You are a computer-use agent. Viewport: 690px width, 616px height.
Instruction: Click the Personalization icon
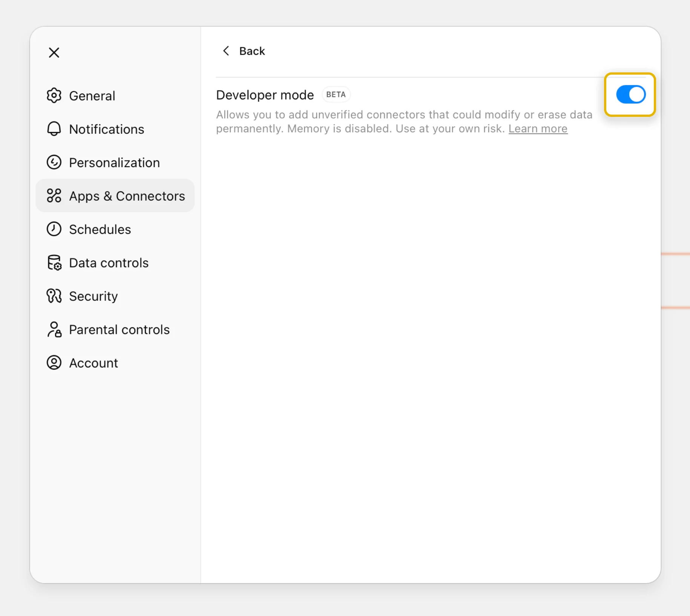pos(54,162)
